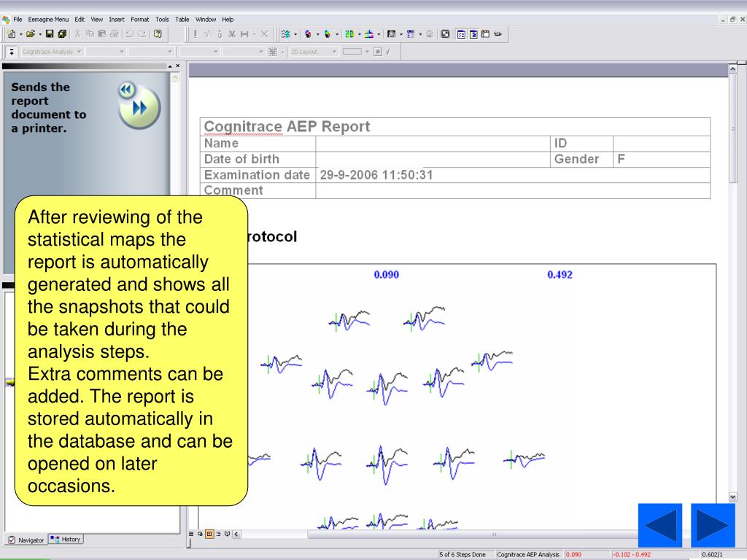Open the Format menu
Image resolution: width=747 pixels, height=560 pixels.
coord(139,20)
